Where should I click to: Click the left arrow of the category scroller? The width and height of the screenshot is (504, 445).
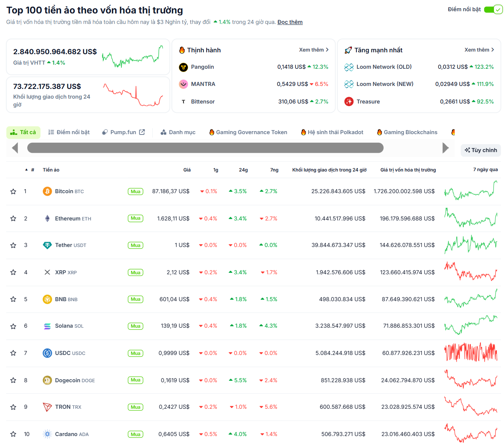point(15,148)
